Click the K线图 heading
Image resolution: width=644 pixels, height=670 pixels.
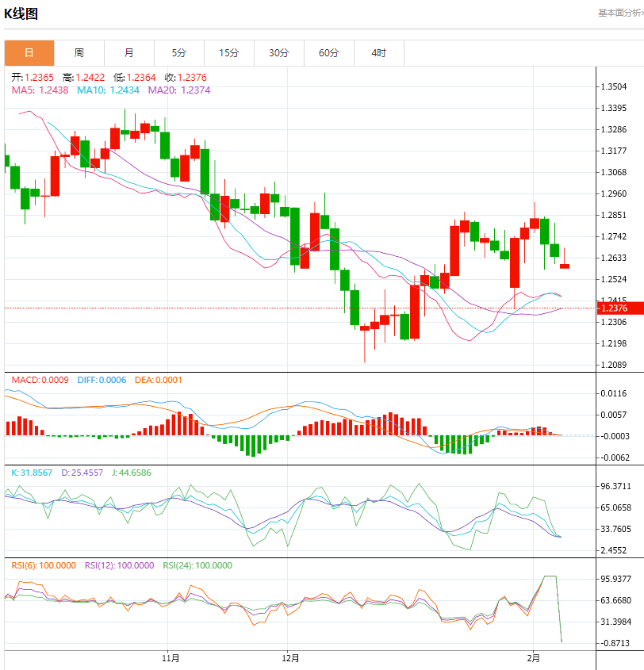21,13
